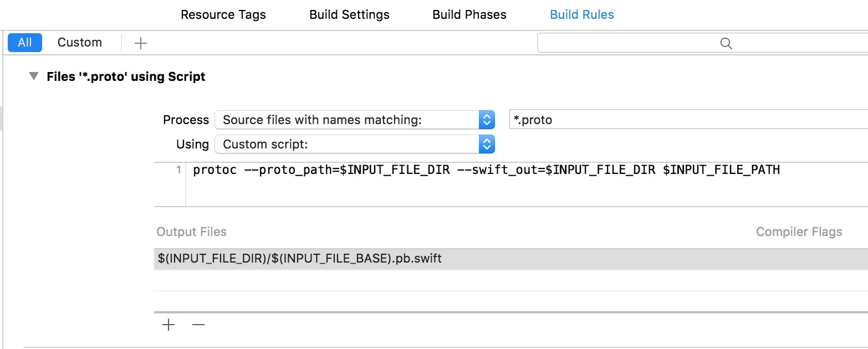Switch to the Build Phases tab
Image resolution: width=868 pixels, height=349 pixels.
pos(469,15)
